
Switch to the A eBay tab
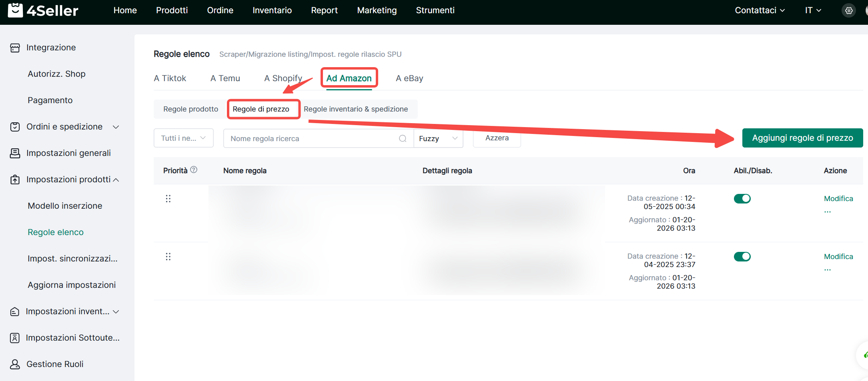pos(409,78)
